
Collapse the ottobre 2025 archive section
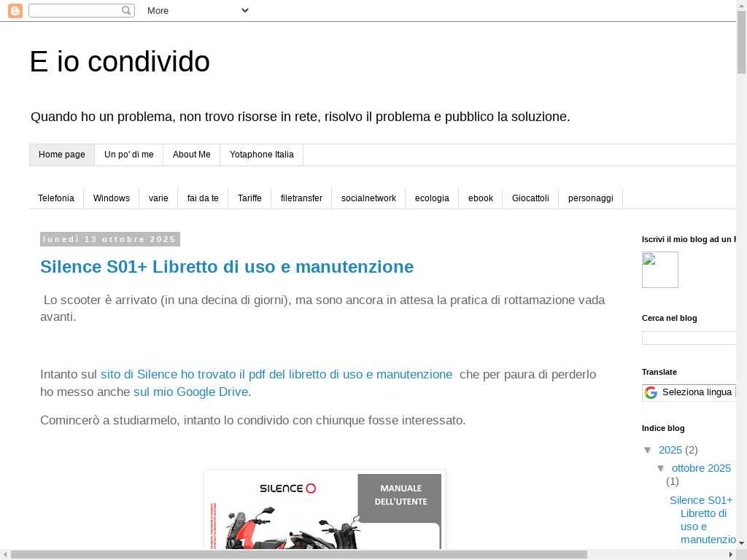(661, 469)
